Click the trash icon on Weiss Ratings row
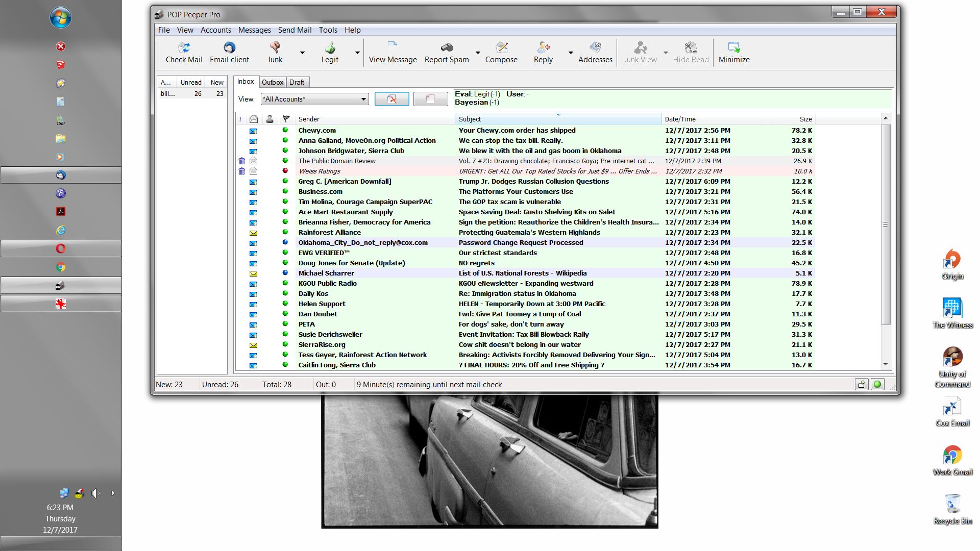The image size is (980, 551). pos(241,171)
